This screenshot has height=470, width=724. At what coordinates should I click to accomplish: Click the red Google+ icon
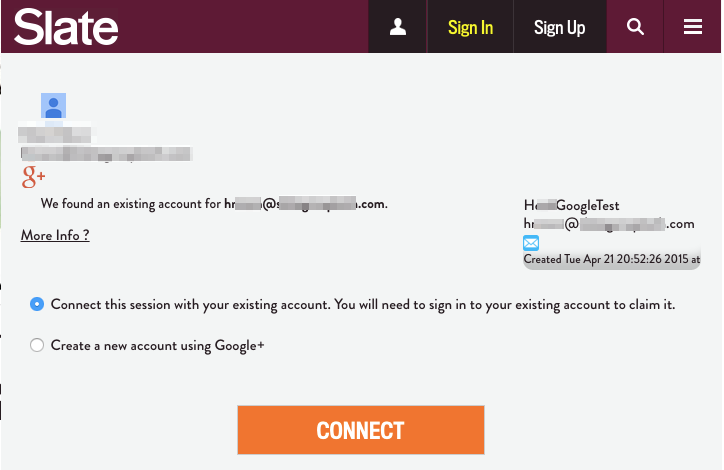click(x=34, y=178)
